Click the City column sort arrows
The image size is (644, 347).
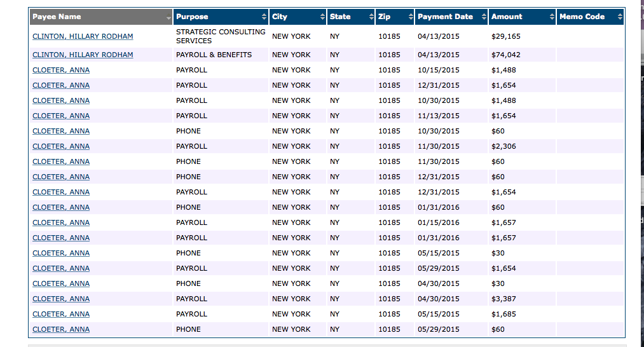322,17
